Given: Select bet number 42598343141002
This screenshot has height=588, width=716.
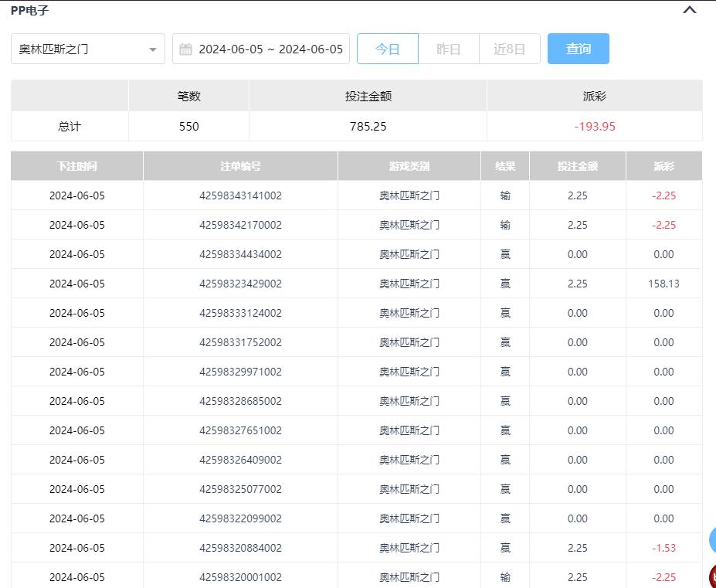Looking at the screenshot, I should (x=240, y=195).
